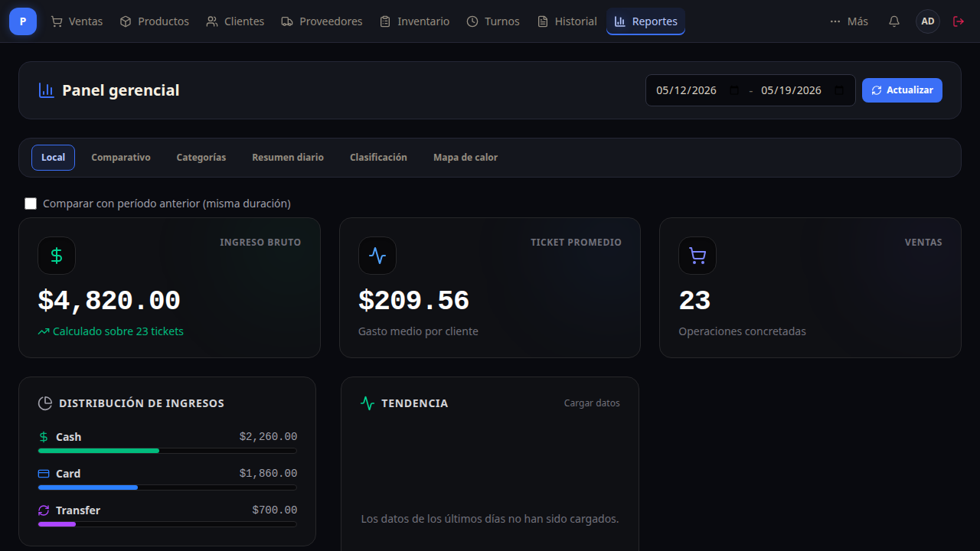Click the Calculado sobre 23 tickets text
This screenshot has width=980, height=551.
click(x=118, y=331)
